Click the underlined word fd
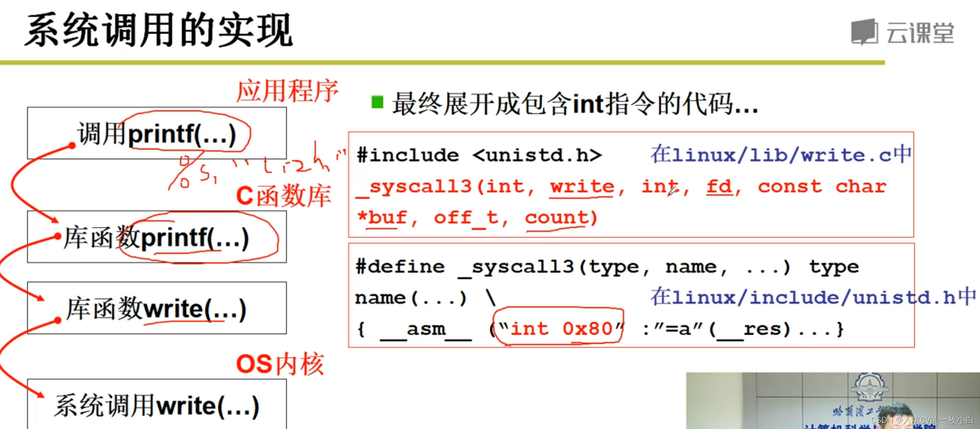 point(719,187)
